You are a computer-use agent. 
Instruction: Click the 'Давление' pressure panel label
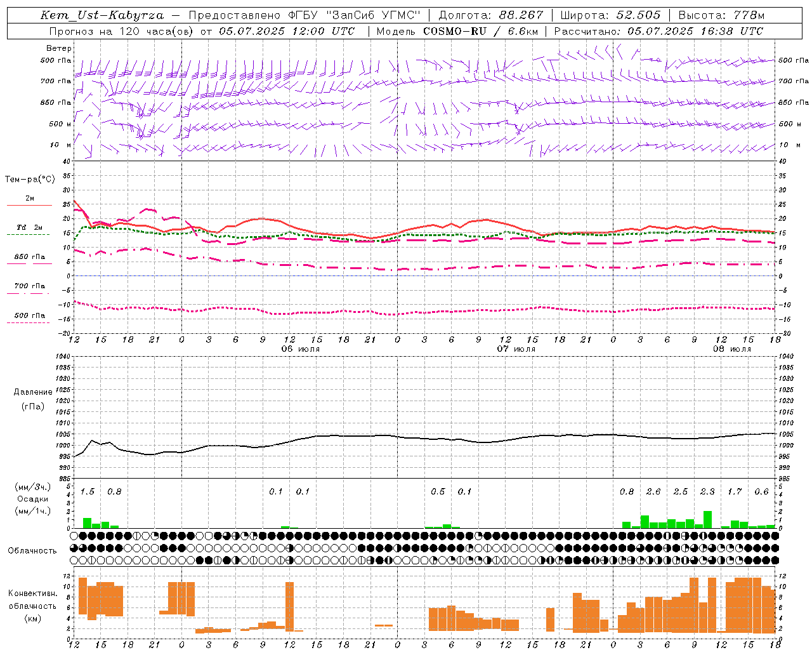[33, 392]
